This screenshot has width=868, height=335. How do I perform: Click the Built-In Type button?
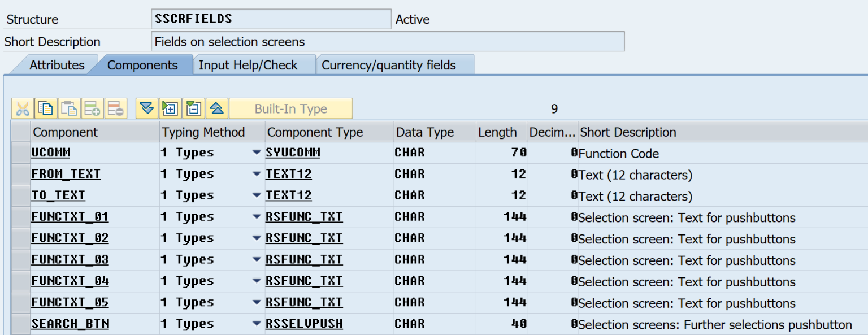tap(290, 108)
